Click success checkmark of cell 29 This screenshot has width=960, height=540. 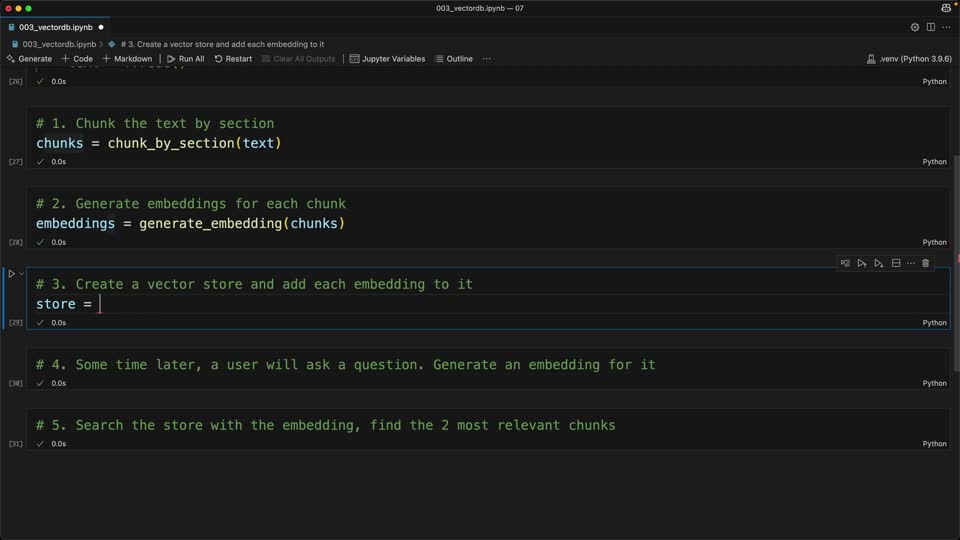40,323
